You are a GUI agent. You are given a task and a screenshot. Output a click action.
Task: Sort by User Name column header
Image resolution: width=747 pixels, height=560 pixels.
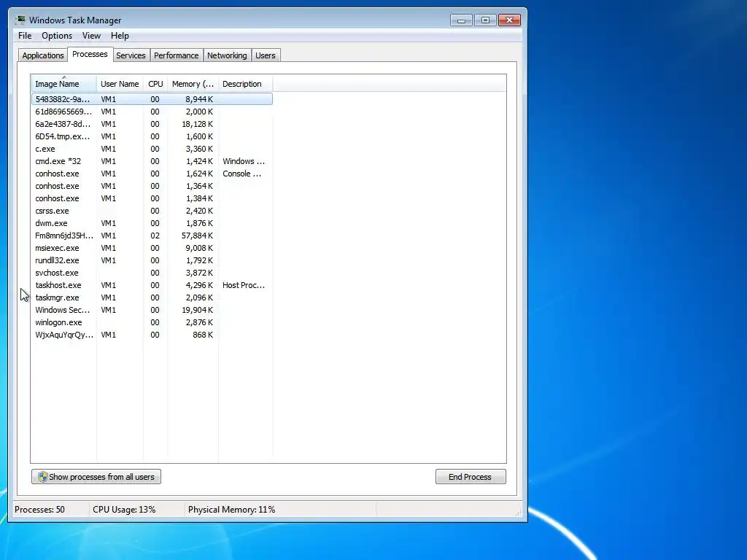click(x=120, y=84)
